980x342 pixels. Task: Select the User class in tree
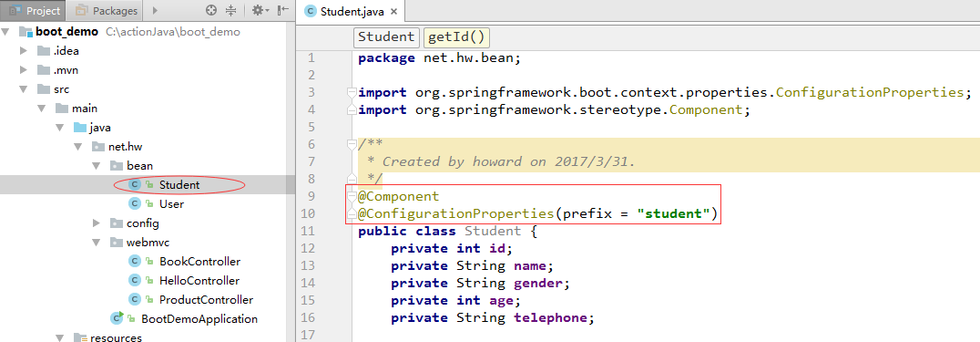point(171,203)
